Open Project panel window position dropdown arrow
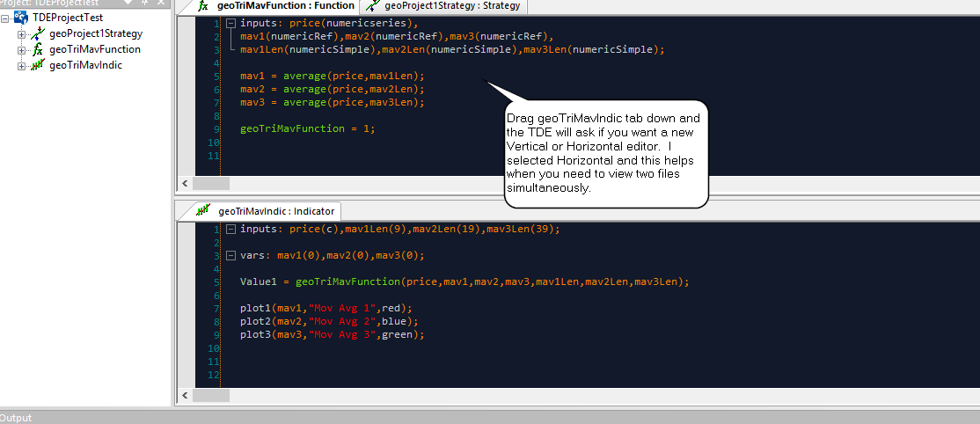This screenshot has height=424, width=980. 129,3
